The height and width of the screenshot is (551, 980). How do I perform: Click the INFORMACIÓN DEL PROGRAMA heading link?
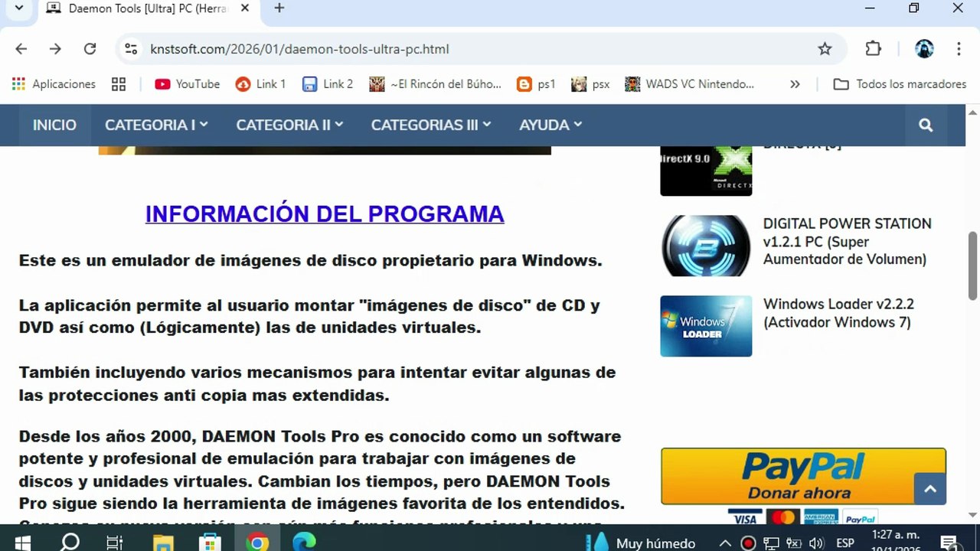tap(325, 214)
